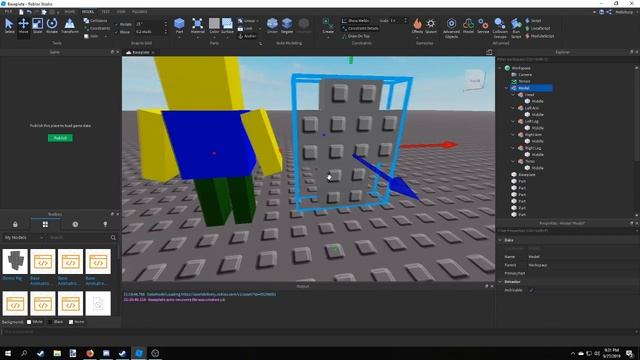
Task: Toggle the Rotate snap checkbox
Action: (117, 24)
